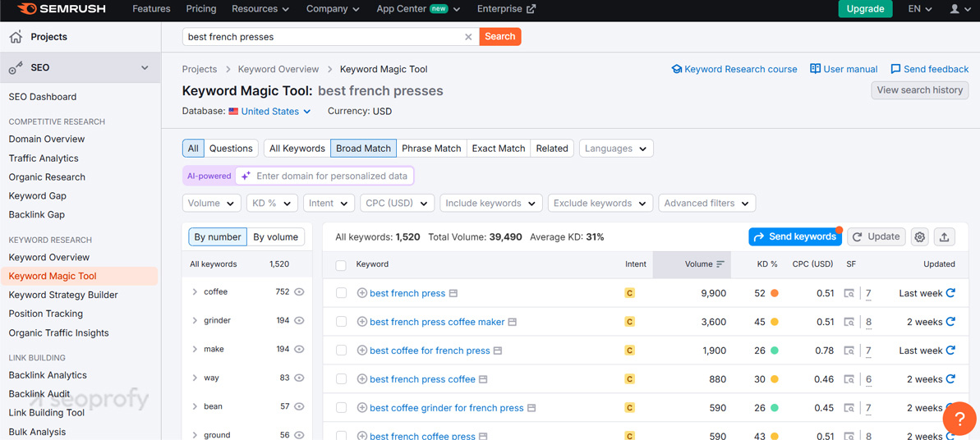Open SERP view icon for best coffee for french press
Screen dimensions: 980x440
coord(849,351)
